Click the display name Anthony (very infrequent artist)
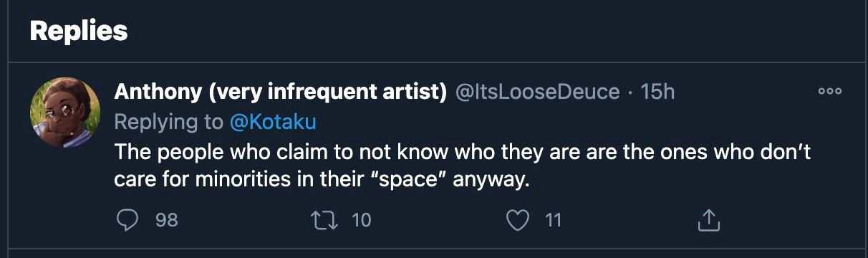868x258 pixels. pos(281,92)
